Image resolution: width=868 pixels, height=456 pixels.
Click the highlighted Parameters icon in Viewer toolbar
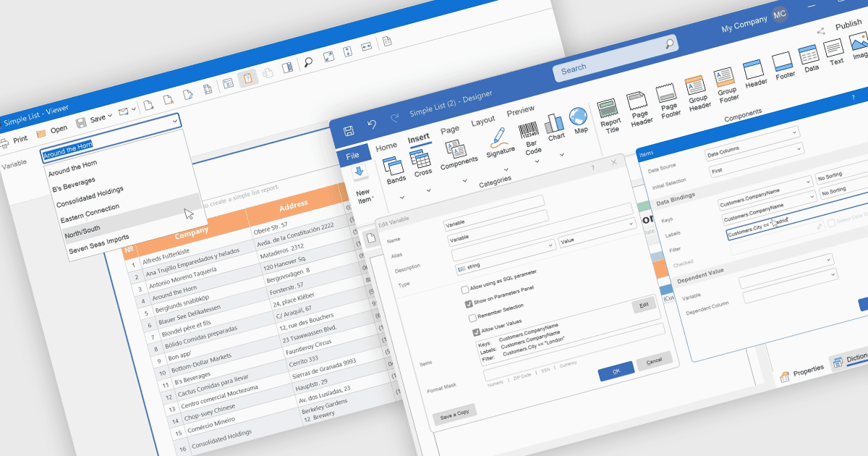(248, 77)
